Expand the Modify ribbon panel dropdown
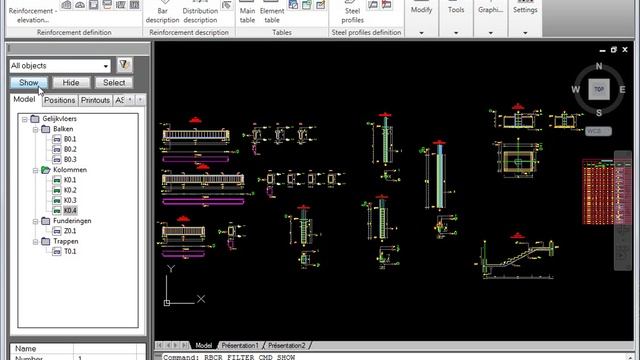The height and width of the screenshot is (360, 640). (422, 33)
